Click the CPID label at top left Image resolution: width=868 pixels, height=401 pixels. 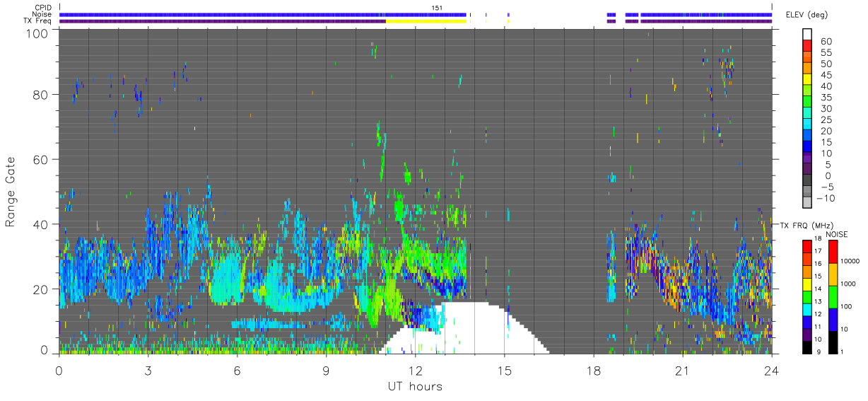click(x=43, y=8)
